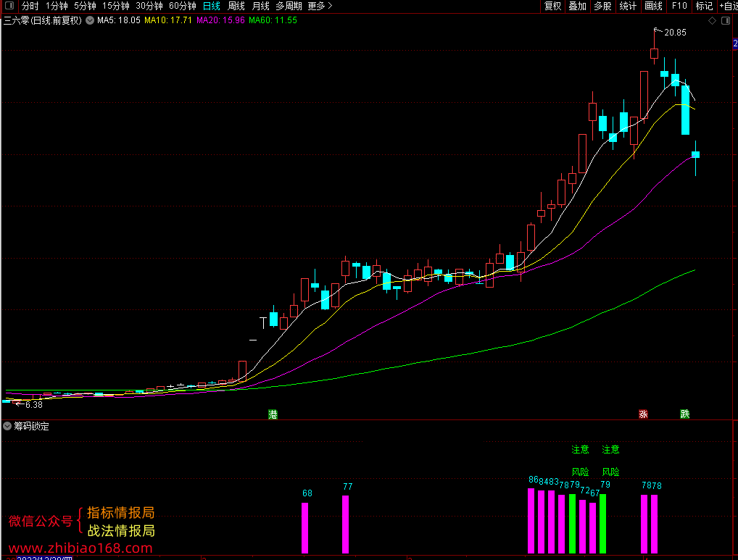Image resolution: width=738 pixels, height=560 pixels.
Task: Select the 日线 daily period tab
Action: click(x=212, y=6)
